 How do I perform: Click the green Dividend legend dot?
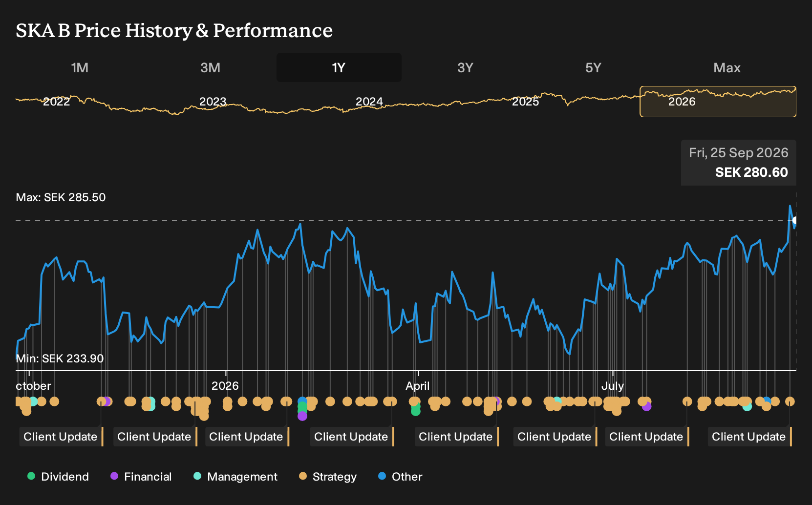click(31, 476)
